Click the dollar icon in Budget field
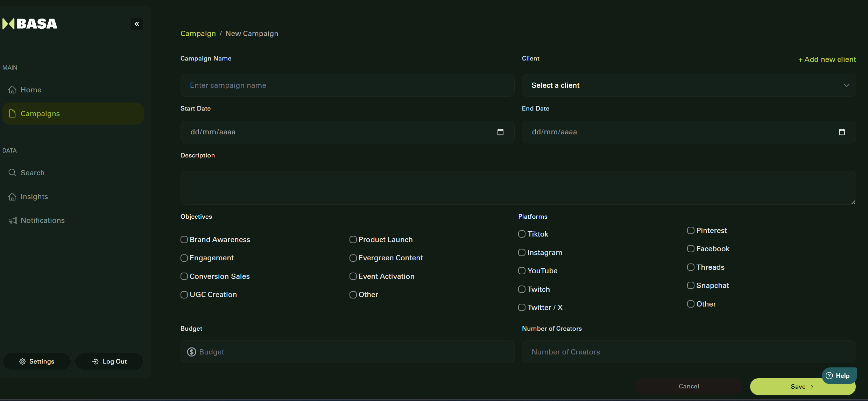Screen dimensions: 868x401 tap(192, 352)
